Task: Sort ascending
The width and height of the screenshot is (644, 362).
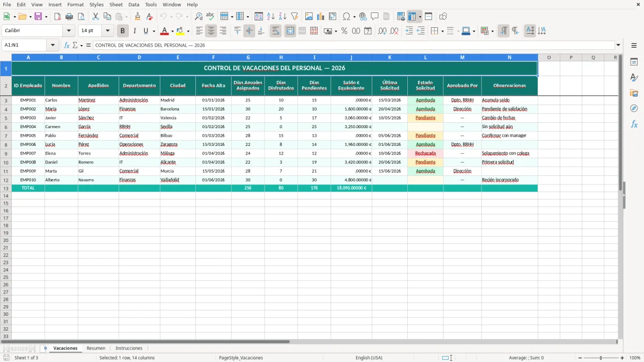Action: (270, 17)
